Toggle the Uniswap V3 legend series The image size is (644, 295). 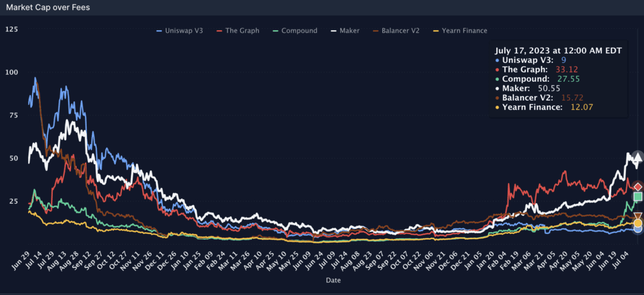(179, 30)
